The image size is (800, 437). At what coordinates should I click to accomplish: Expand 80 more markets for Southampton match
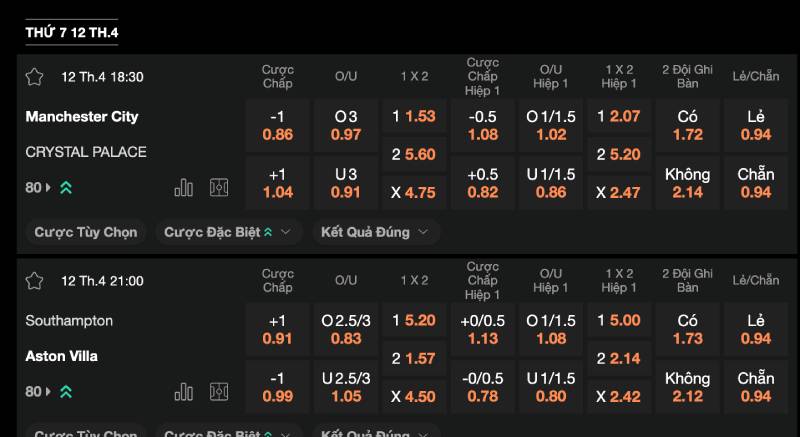[38, 392]
